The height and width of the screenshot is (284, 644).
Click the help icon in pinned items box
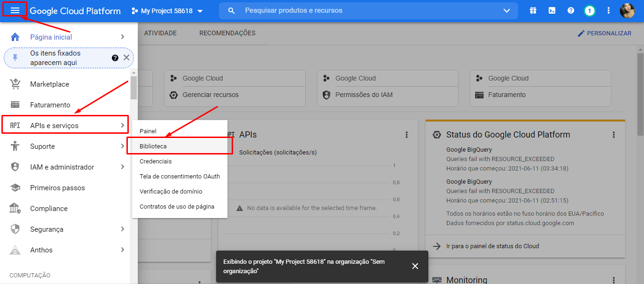pyautogui.click(x=115, y=57)
